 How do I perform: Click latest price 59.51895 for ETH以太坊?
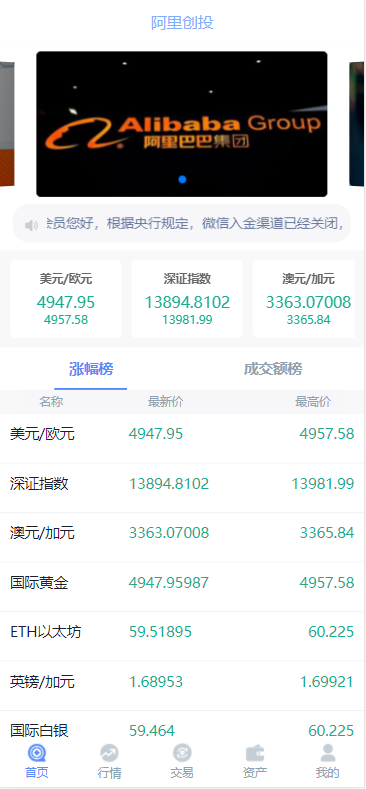[x=160, y=632]
